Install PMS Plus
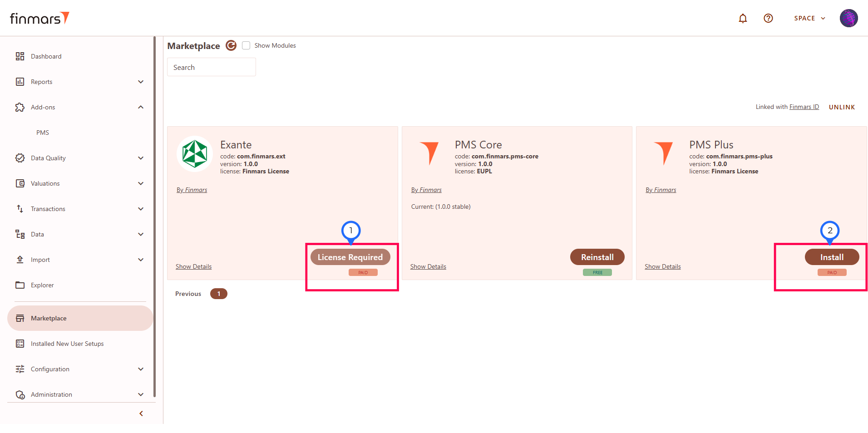This screenshot has height=433, width=868. (832, 257)
